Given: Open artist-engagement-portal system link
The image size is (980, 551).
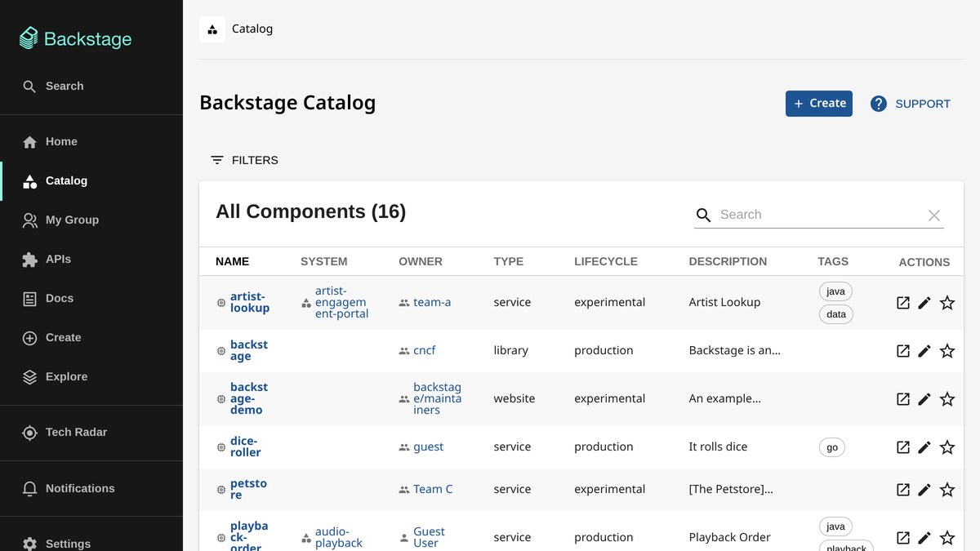Looking at the screenshot, I should tap(341, 302).
